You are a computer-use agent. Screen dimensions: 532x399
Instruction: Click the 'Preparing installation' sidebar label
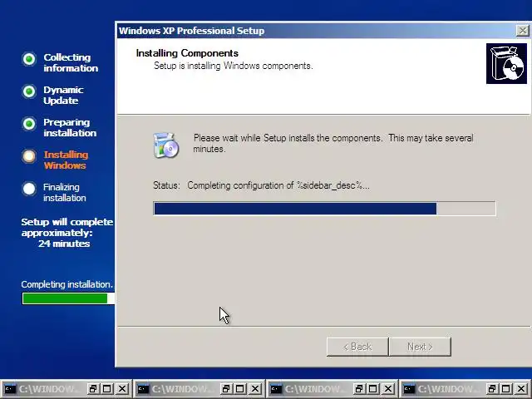pos(70,127)
